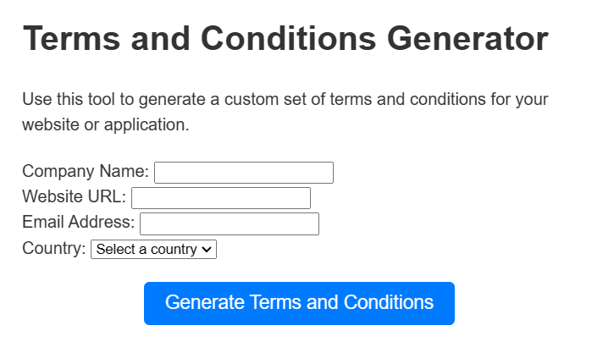This screenshot has width=614, height=364.
Task: Click the Terms and Conditions Generator heading
Action: pos(285,39)
